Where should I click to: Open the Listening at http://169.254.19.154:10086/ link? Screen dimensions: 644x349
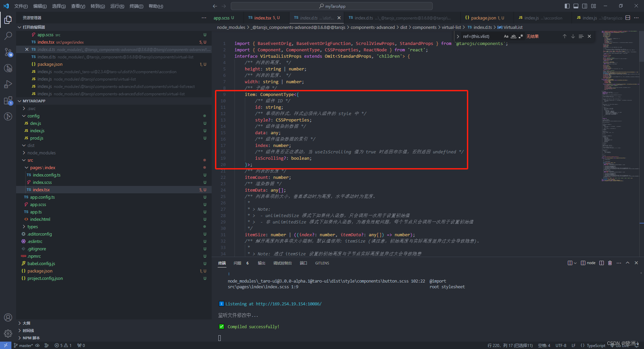click(288, 304)
